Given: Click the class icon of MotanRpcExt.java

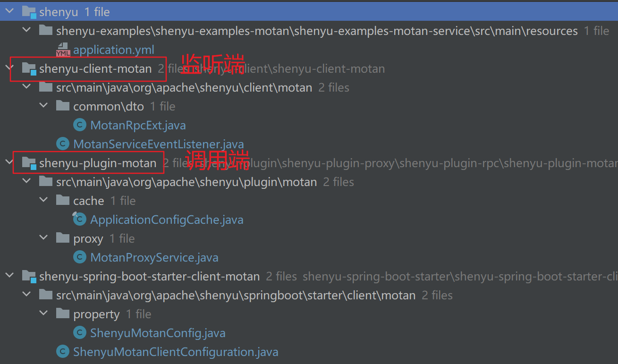Looking at the screenshot, I should coord(80,125).
